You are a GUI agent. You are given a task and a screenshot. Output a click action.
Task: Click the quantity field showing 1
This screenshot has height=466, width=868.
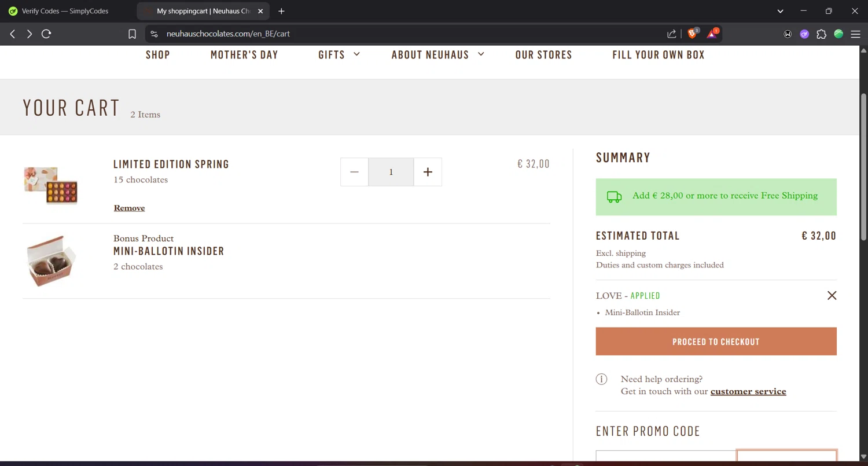point(391,172)
